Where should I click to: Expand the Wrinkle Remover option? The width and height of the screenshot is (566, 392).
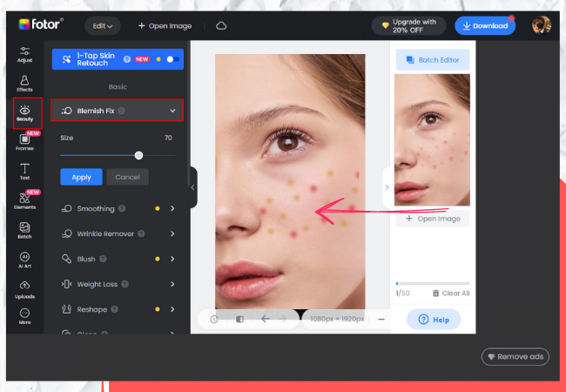[172, 233]
